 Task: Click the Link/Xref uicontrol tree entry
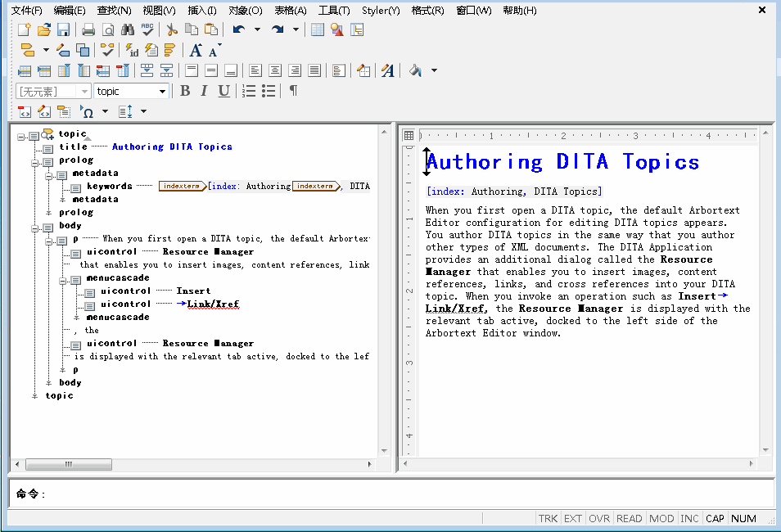click(x=213, y=304)
